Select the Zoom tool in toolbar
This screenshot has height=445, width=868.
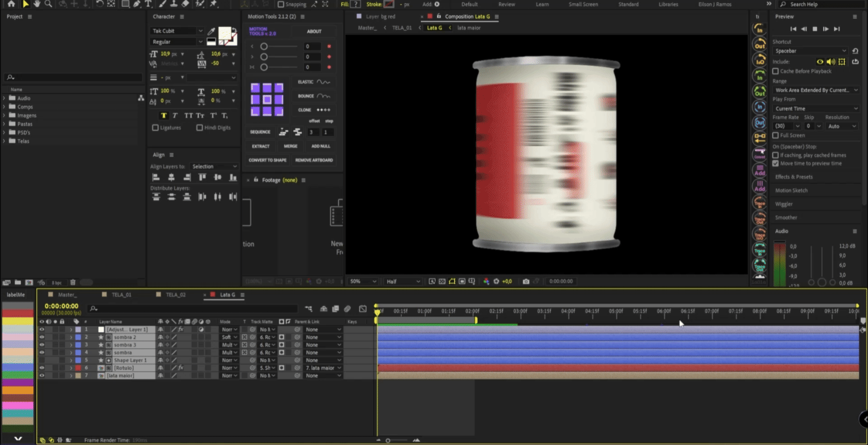(48, 4)
